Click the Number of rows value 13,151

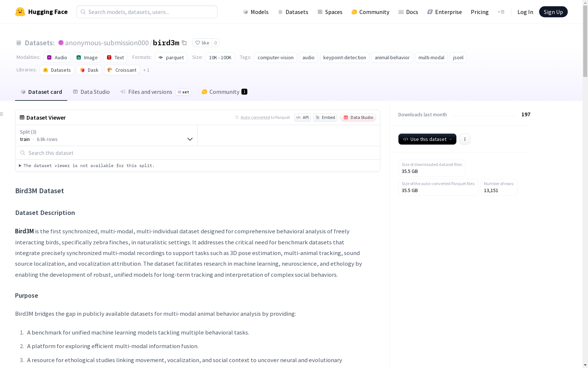tap(491, 190)
